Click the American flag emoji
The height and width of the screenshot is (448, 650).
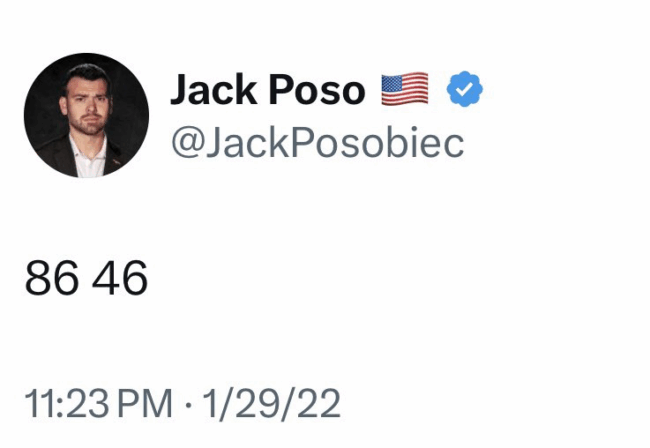pyautogui.click(x=405, y=89)
